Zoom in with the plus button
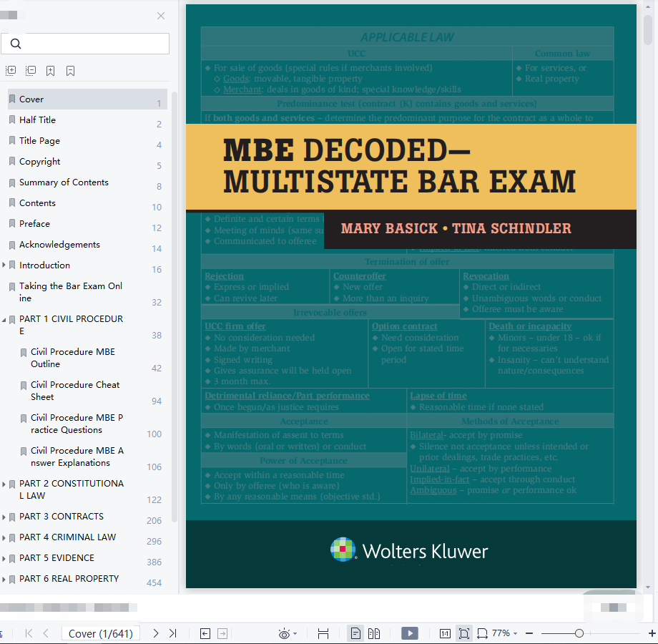This screenshot has width=658, height=644. click(652, 633)
